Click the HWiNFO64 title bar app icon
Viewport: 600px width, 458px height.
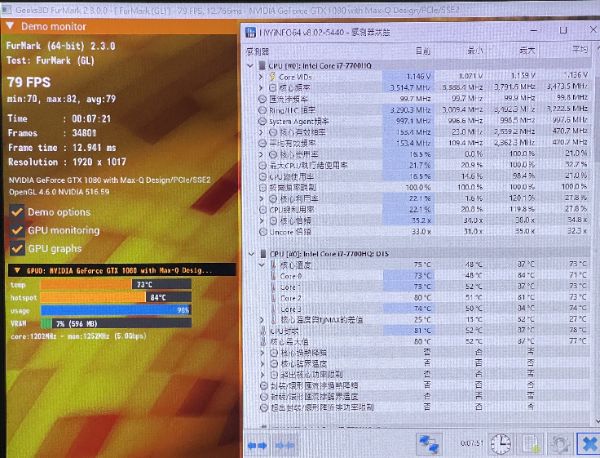pyautogui.click(x=250, y=32)
